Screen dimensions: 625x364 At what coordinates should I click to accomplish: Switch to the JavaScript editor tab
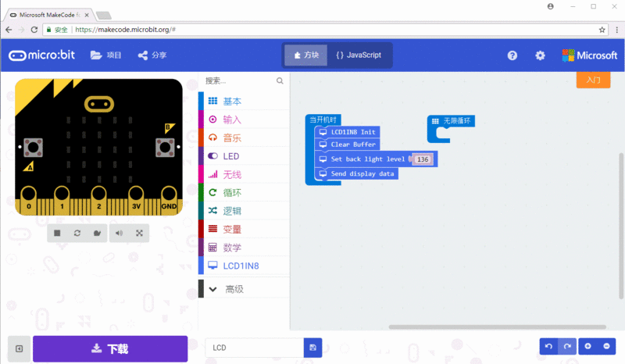359,55
